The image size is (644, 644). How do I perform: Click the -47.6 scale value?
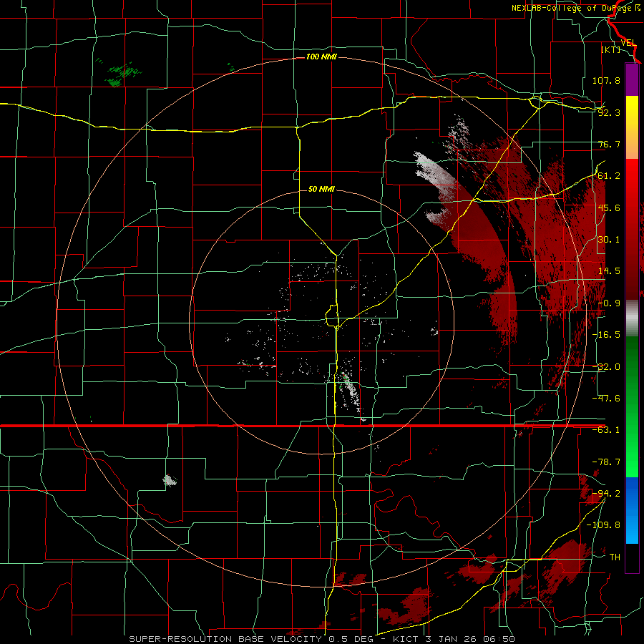point(606,399)
